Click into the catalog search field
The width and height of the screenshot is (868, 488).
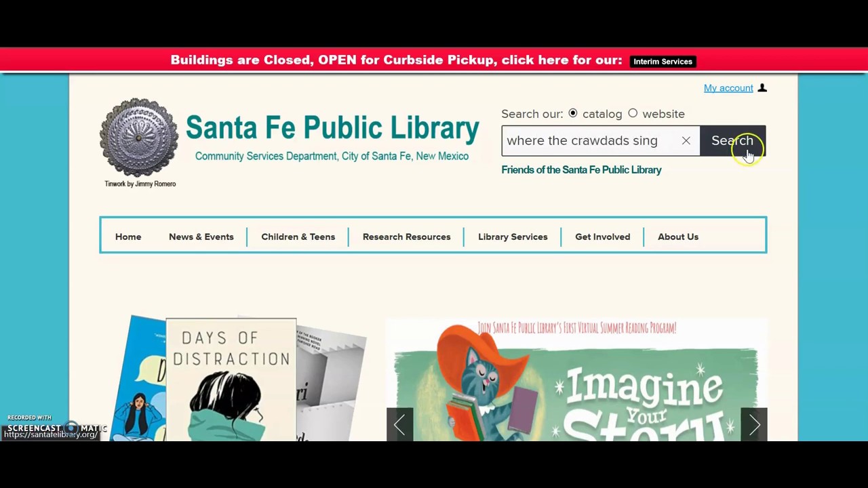[589, 141]
